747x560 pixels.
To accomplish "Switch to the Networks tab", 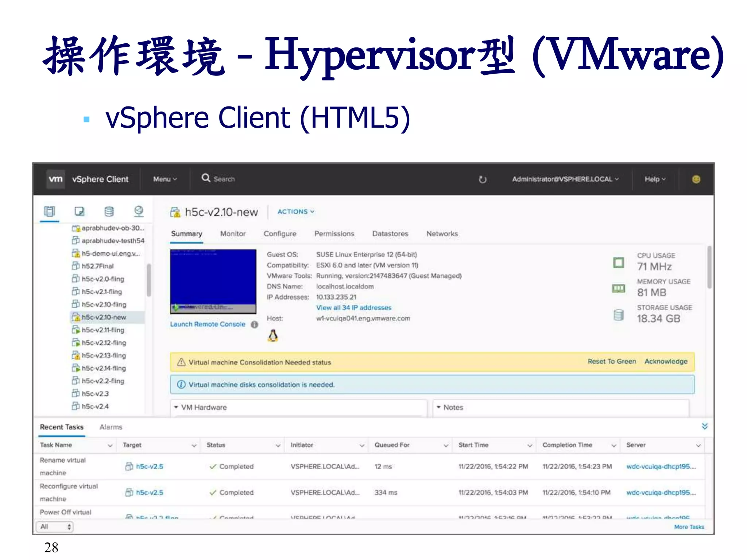I will tap(442, 234).
